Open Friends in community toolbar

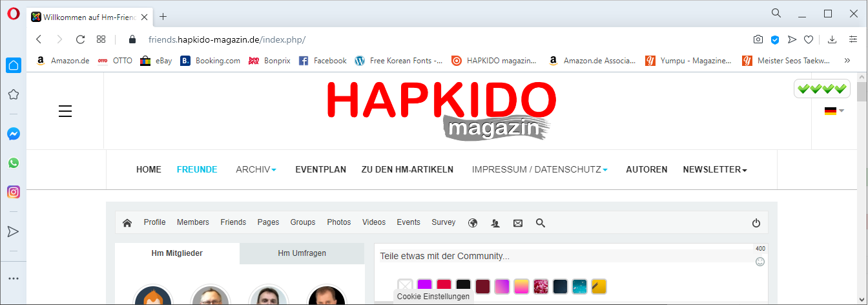point(233,222)
